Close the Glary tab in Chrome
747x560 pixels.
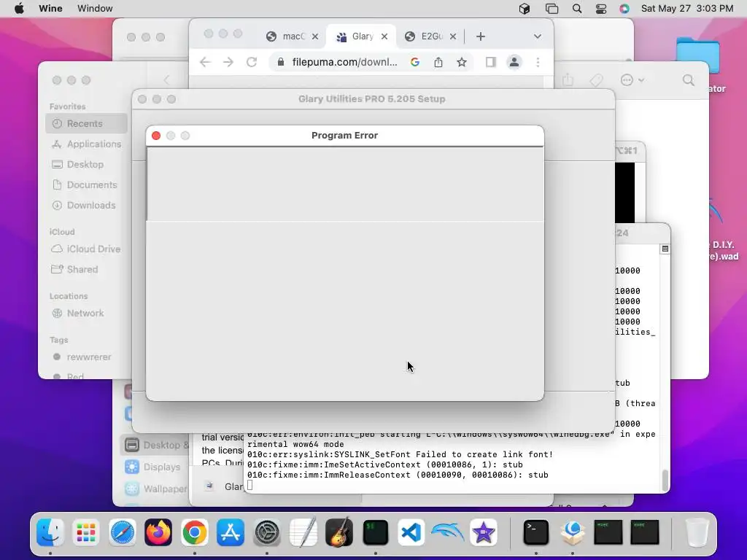click(384, 36)
